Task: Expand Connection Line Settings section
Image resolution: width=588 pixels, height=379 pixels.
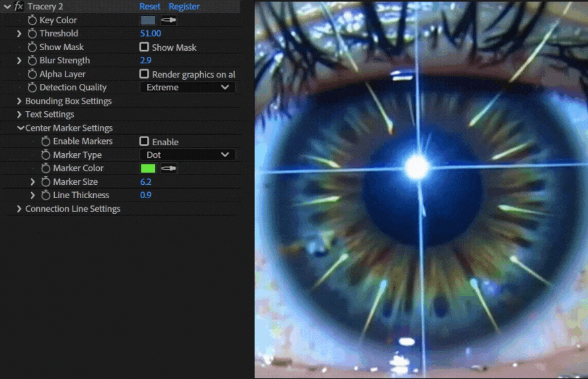Action: tap(19, 209)
